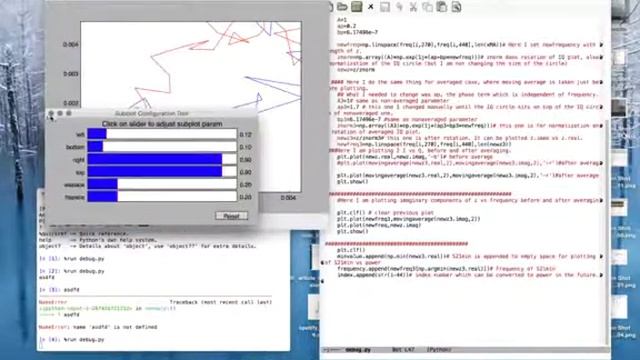
Task: Click the 0.003 y-axis tick label in figure
Action: coord(71,74)
